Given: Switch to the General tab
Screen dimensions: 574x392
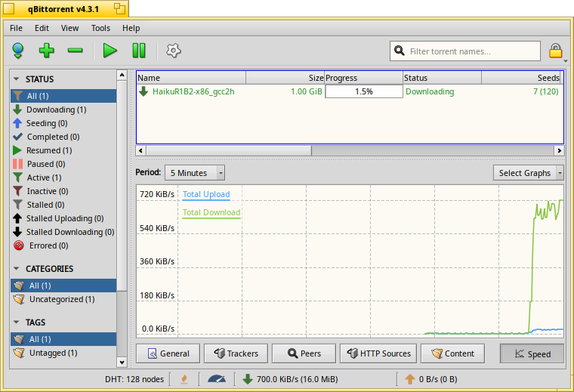Looking at the screenshot, I should [x=168, y=353].
